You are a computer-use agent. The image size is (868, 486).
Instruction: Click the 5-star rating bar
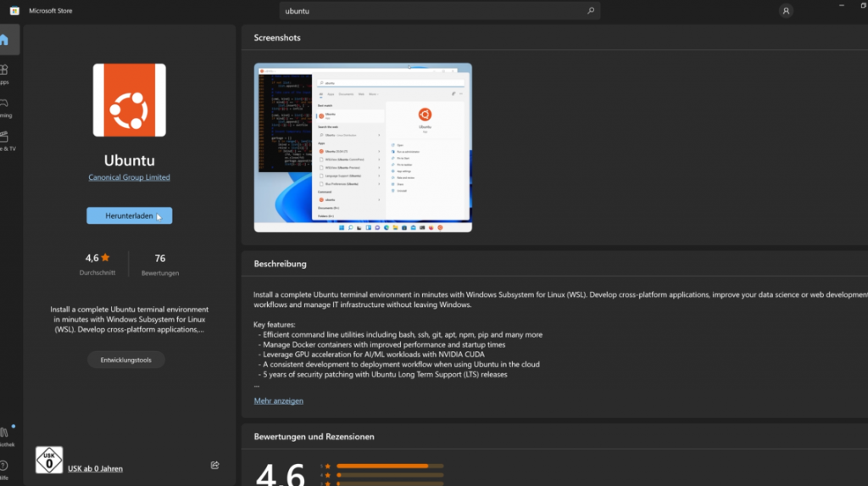[390, 466]
